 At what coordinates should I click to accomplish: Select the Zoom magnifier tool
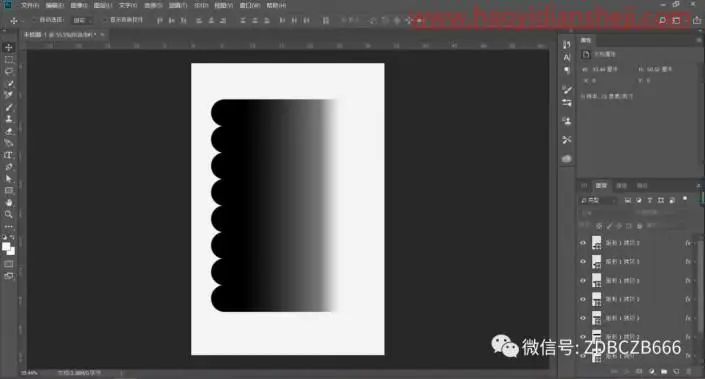(x=9, y=214)
